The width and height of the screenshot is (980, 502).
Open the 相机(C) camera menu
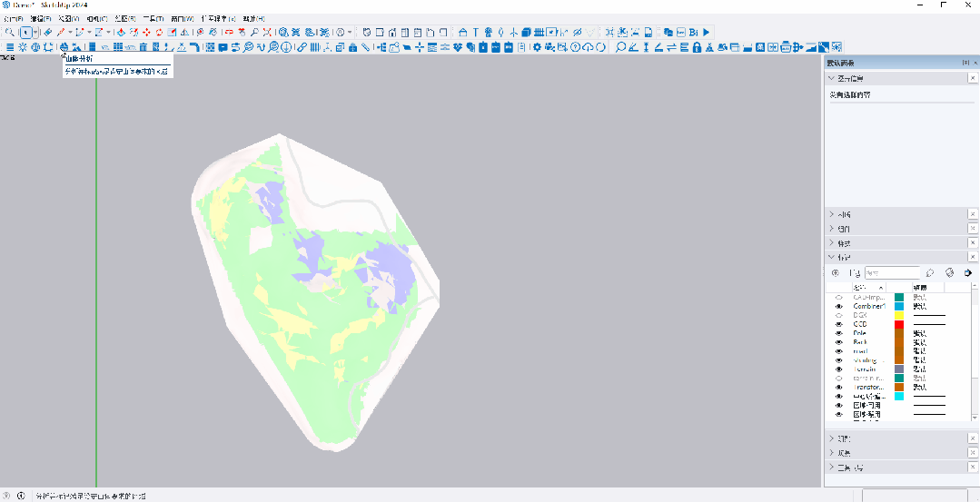(97, 18)
